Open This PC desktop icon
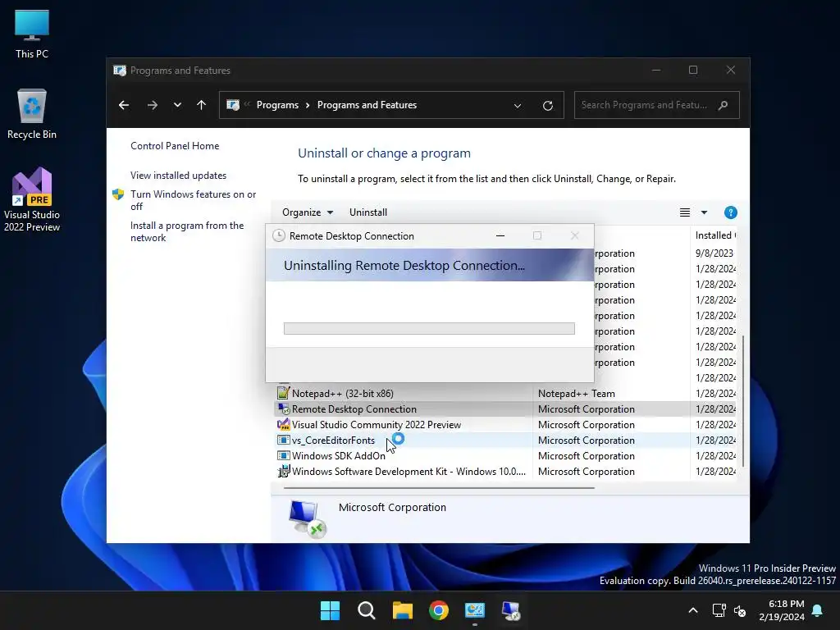Viewport: 840px width, 630px height. point(32,34)
